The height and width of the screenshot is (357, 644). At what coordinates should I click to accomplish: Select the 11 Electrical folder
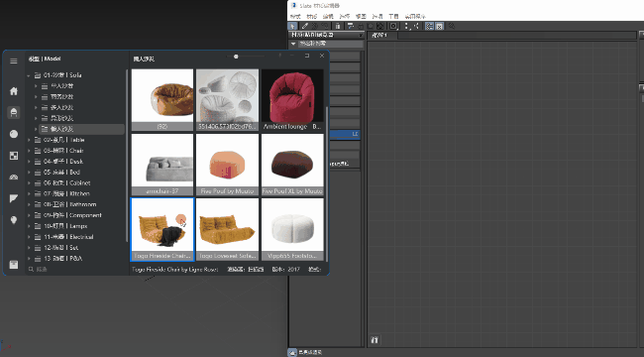tap(68, 237)
